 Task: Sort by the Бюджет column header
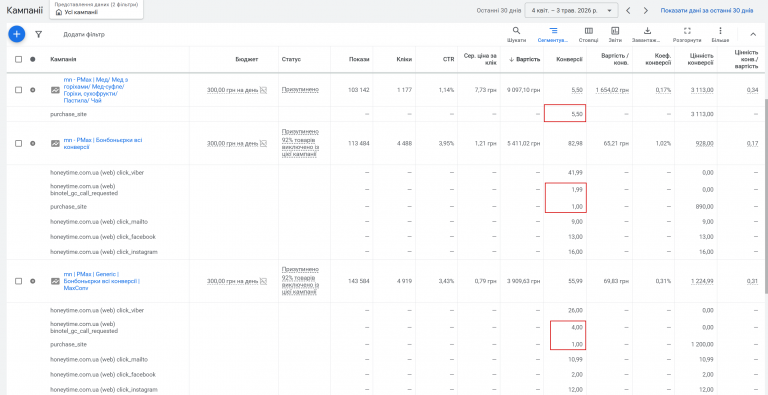point(247,59)
